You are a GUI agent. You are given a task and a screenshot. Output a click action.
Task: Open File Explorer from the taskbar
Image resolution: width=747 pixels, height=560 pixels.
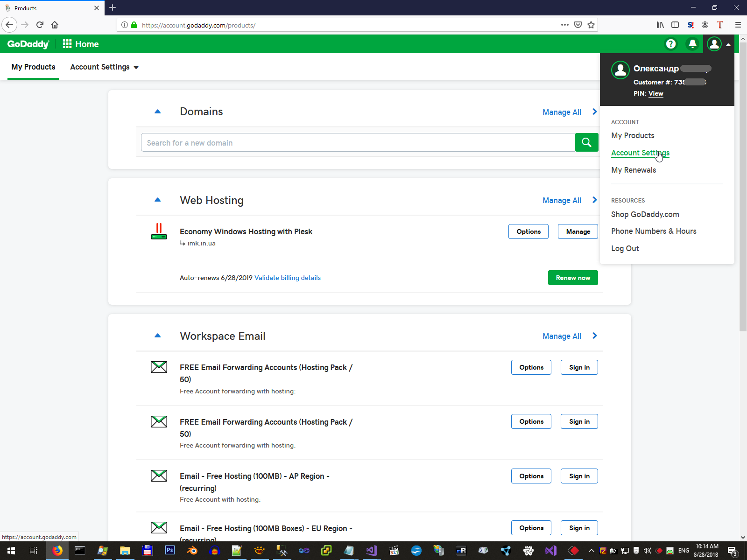[125, 551]
